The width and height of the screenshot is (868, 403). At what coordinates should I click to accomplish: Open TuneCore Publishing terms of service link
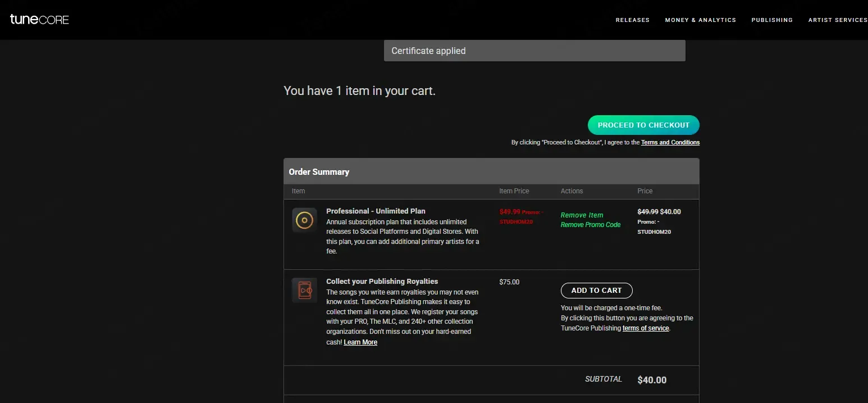pyautogui.click(x=645, y=328)
